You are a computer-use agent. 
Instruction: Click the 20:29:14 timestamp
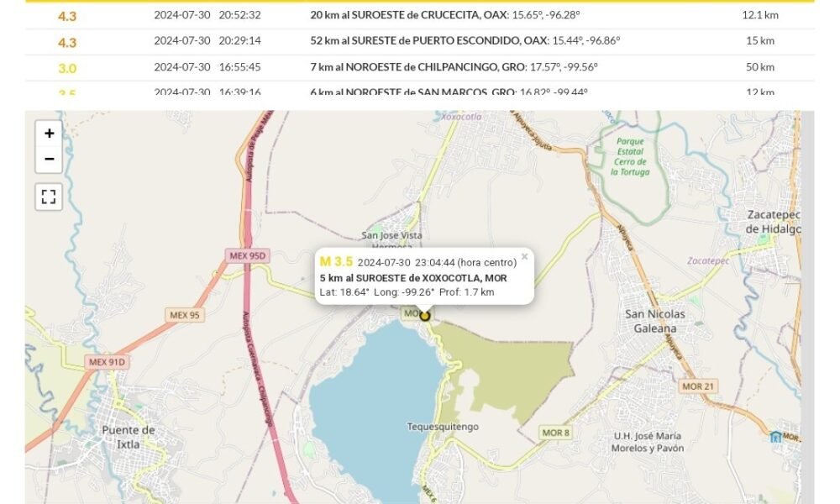[239, 40]
